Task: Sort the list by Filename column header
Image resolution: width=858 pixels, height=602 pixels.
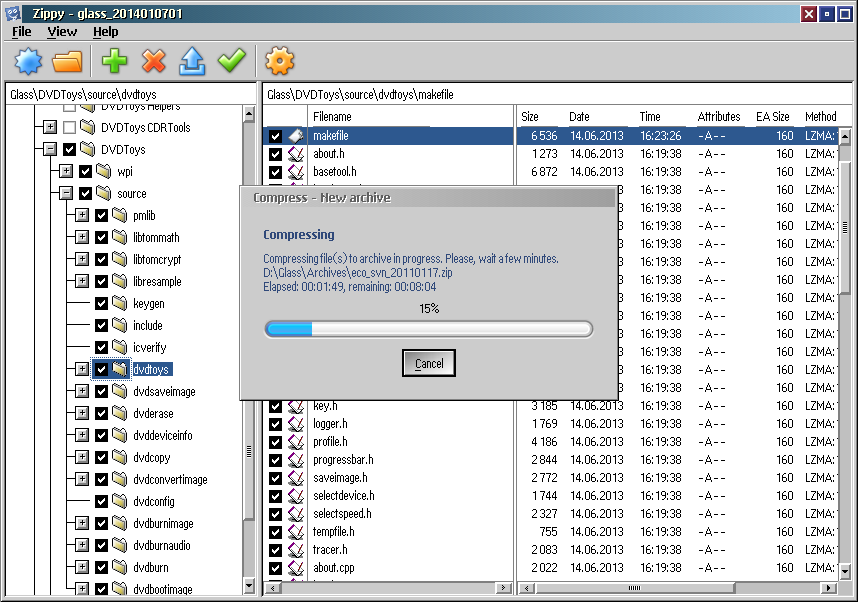Action: [332, 117]
